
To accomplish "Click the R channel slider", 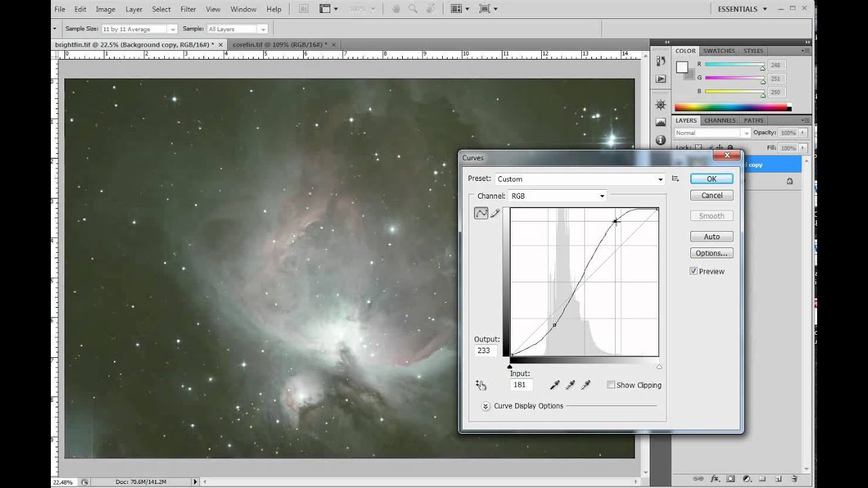I will click(735, 65).
